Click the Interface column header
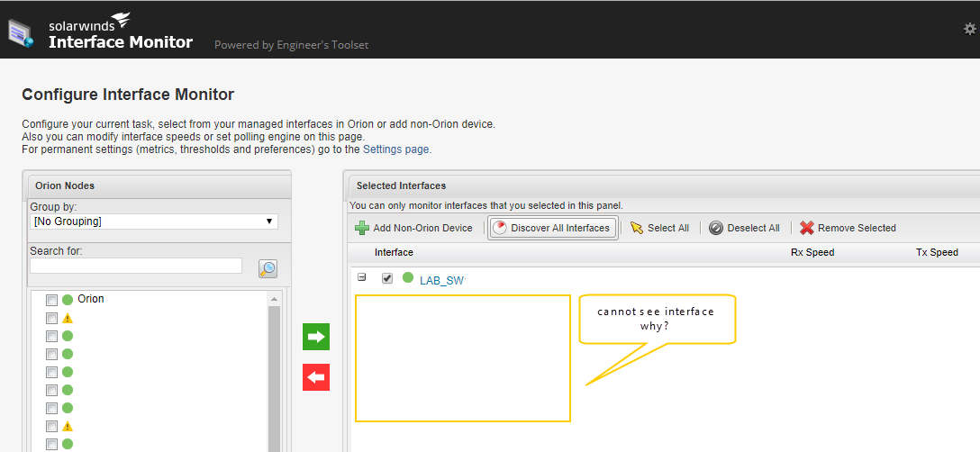980x452 pixels. coord(394,252)
